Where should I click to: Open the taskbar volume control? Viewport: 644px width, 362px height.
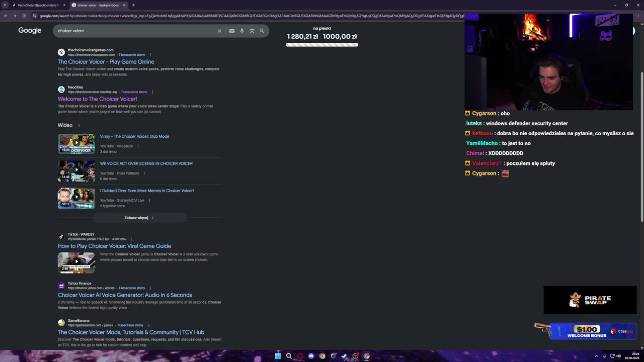[x=619, y=356]
